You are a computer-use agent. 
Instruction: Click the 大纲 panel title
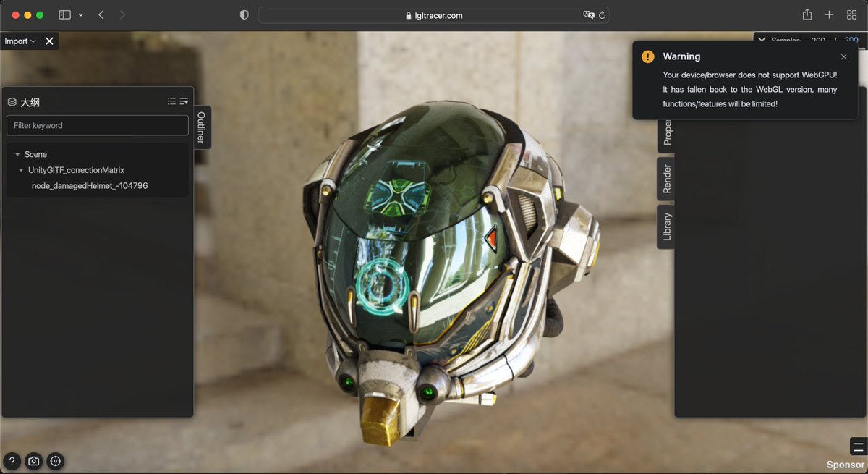click(30, 102)
